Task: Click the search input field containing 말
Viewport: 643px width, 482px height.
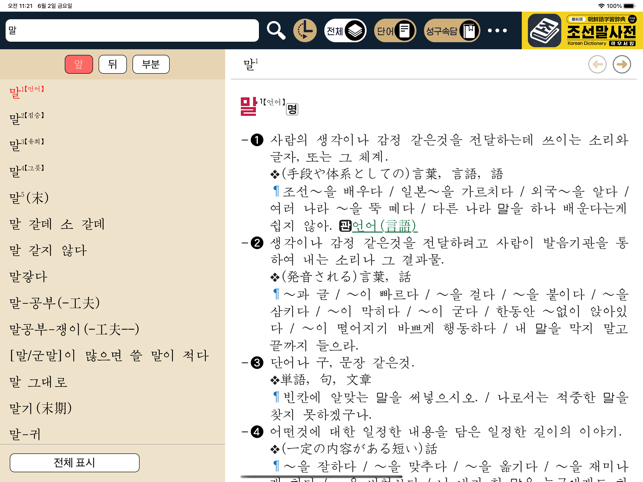Action: (130, 31)
